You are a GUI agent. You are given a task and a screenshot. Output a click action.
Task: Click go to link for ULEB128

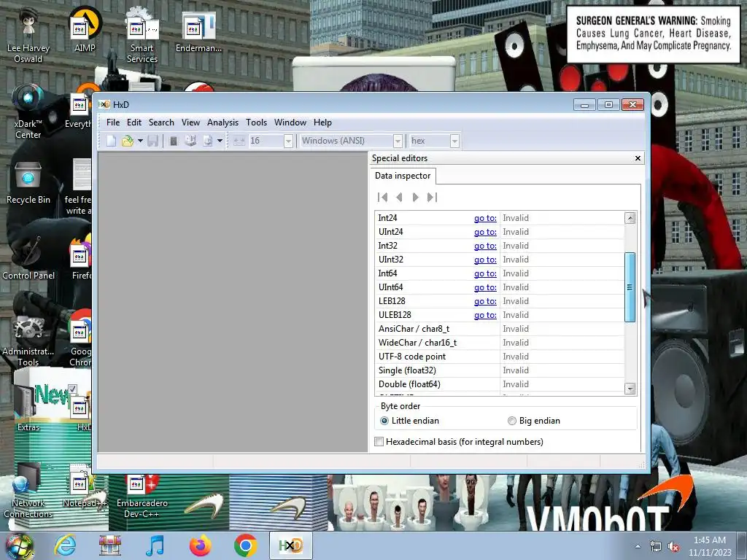(485, 315)
